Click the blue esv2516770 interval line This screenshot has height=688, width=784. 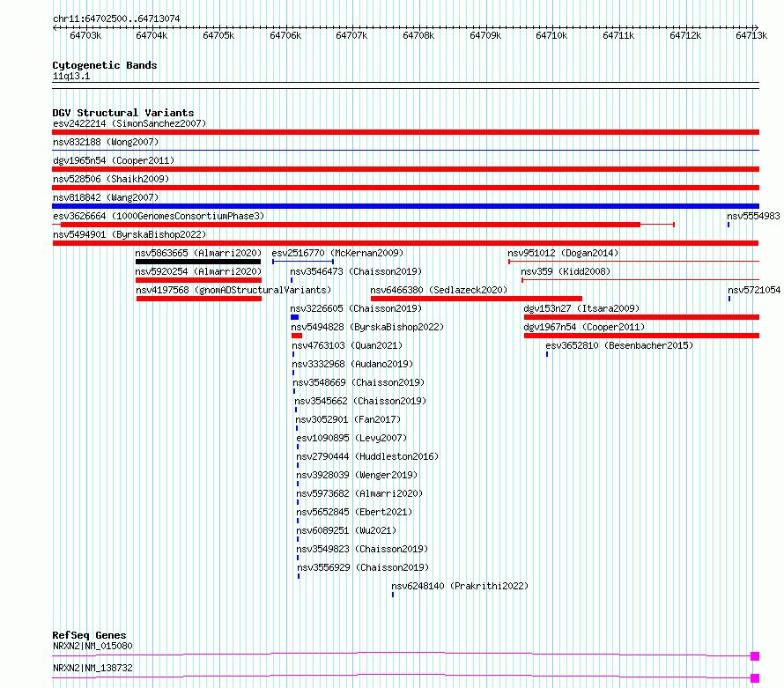[303, 262]
